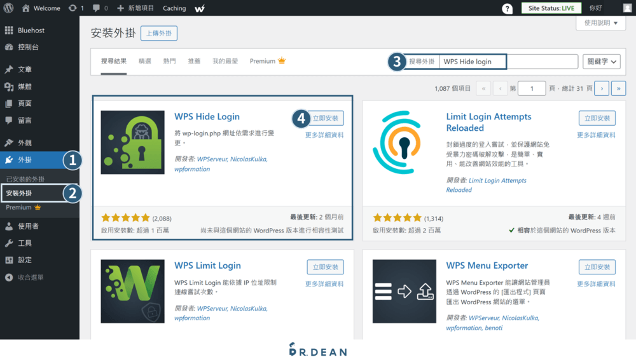Image resolution: width=636 pixels, height=364 pixels.
Task: Click the question mark help icon
Action: 507,8
